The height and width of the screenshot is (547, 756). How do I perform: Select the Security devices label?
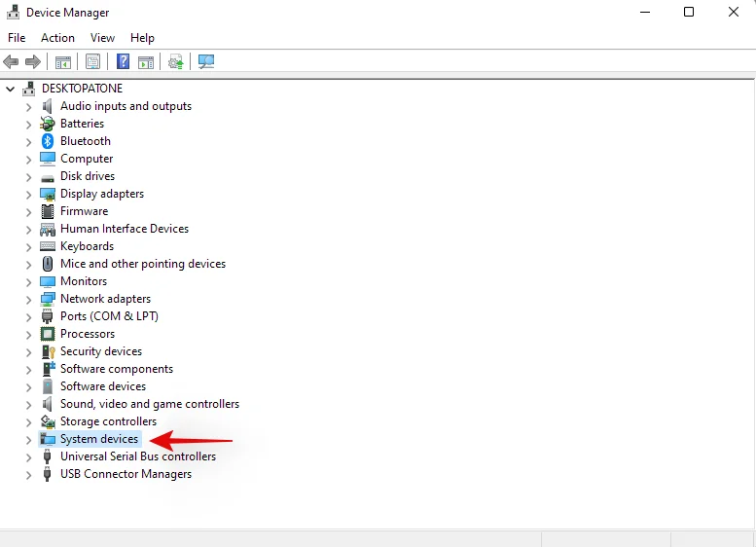(x=101, y=351)
